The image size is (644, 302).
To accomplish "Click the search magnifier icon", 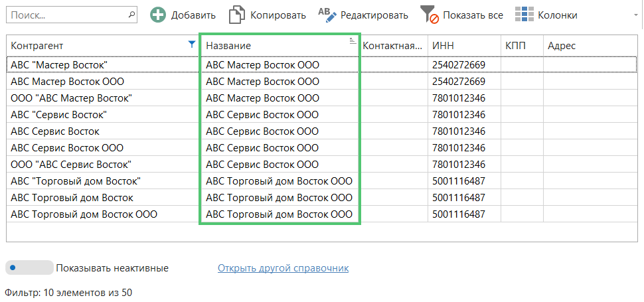I will coord(131,15).
